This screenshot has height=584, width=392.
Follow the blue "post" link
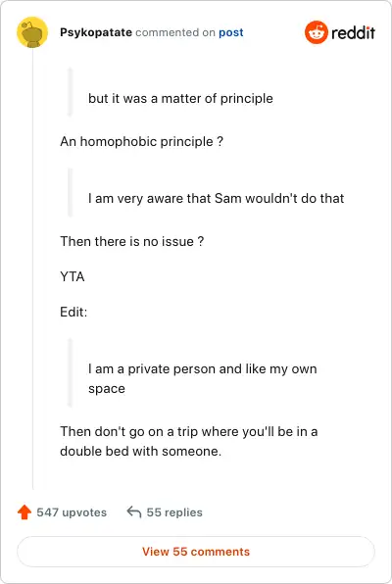click(231, 32)
